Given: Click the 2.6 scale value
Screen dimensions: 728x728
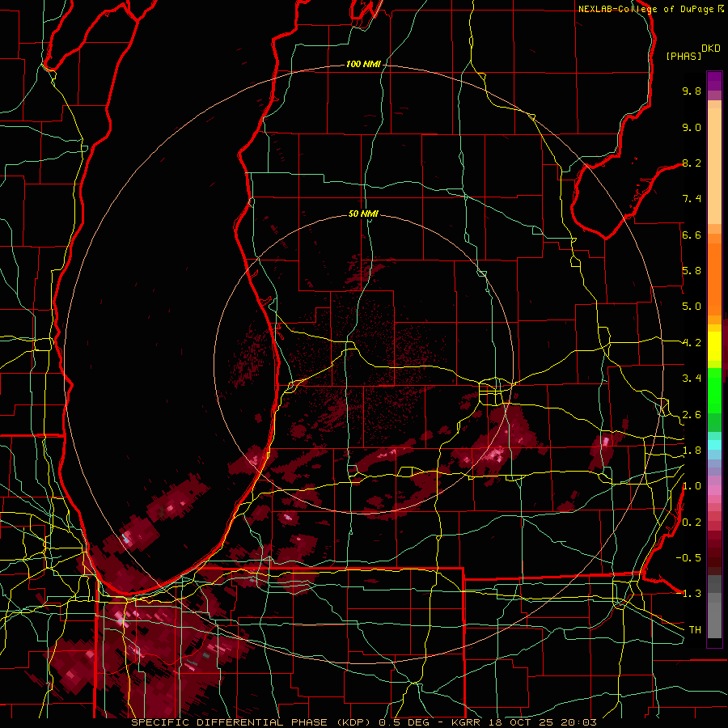Looking at the screenshot, I should click(x=692, y=415).
